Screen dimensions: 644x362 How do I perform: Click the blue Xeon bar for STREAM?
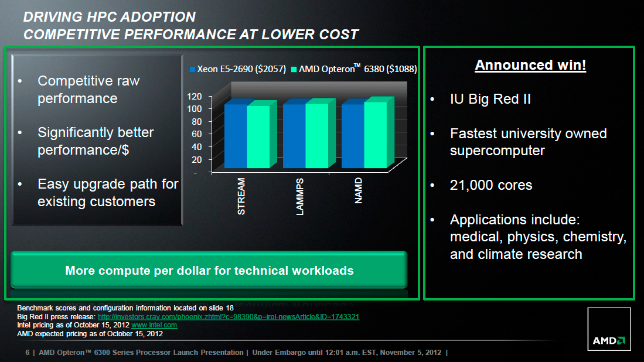coord(236,136)
